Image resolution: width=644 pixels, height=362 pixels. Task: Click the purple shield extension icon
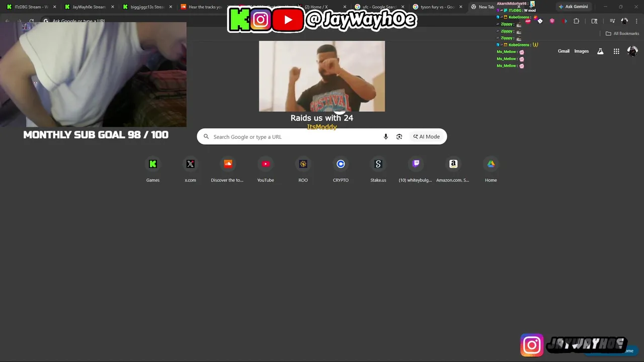[x=552, y=21]
